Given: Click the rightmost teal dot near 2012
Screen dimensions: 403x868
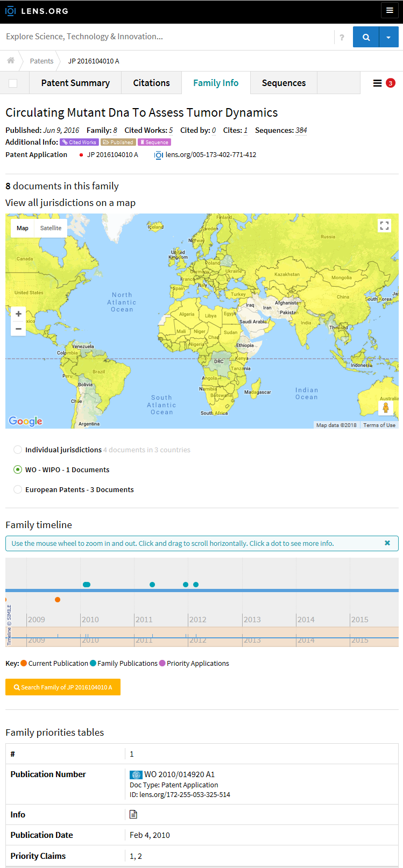Looking at the screenshot, I should tap(196, 585).
